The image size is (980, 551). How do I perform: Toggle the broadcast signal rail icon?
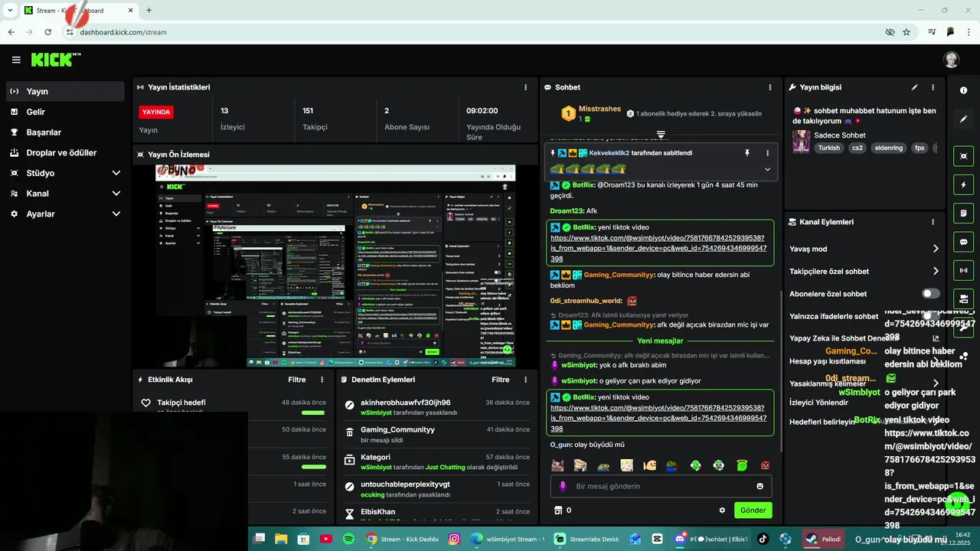tap(963, 270)
